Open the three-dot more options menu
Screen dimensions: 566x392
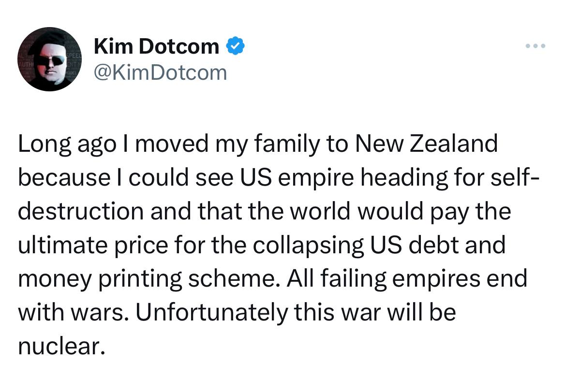(x=536, y=46)
